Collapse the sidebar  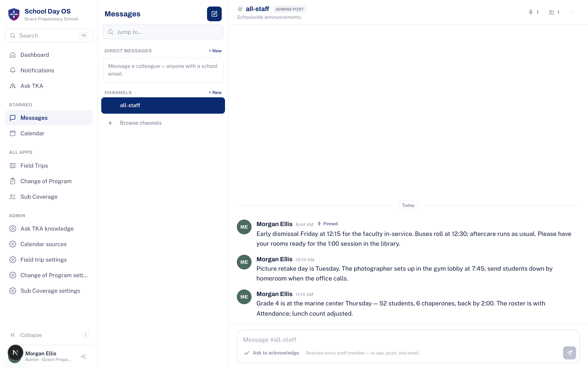(x=49, y=335)
